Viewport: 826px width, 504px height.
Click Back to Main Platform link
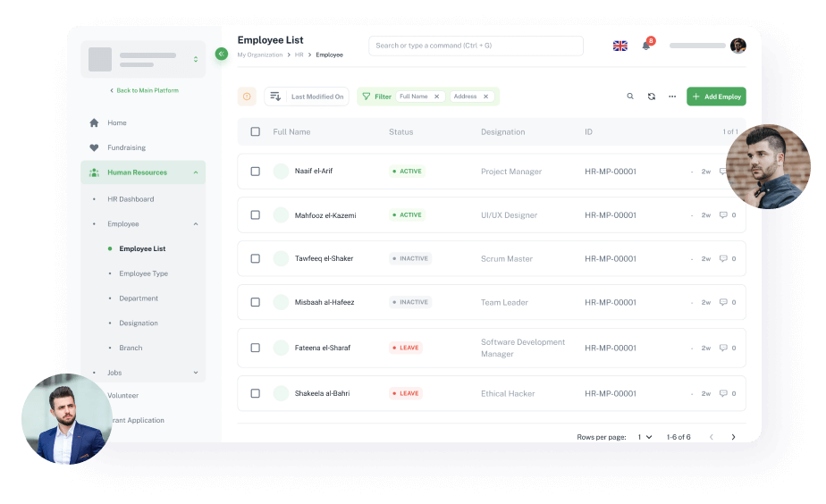(x=143, y=90)
